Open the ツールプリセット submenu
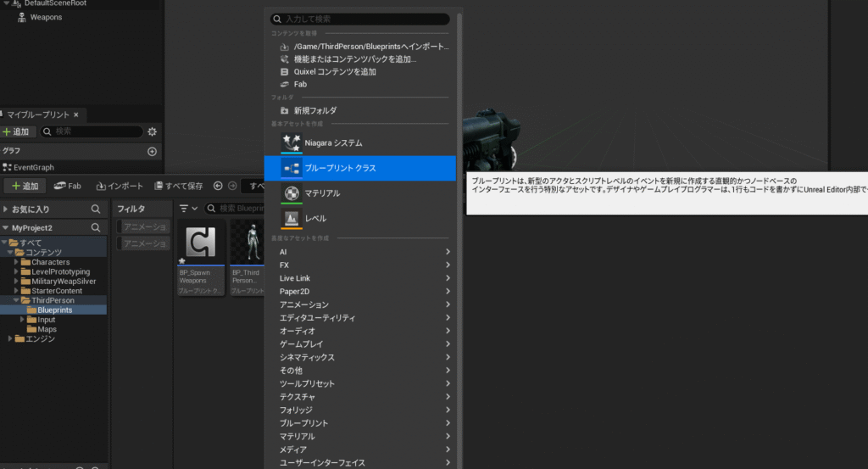This screenshot has width=868, height=469. pos(359,383)
